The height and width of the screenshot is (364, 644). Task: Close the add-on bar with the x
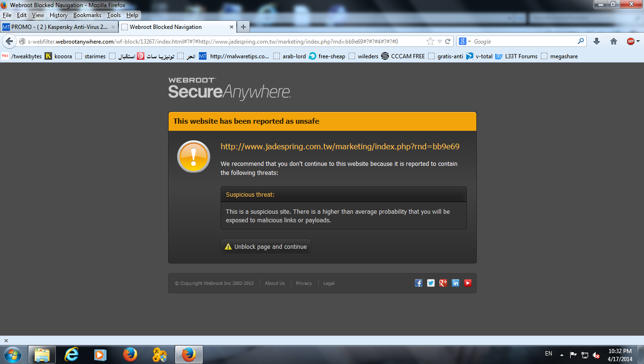pos(6,341)
